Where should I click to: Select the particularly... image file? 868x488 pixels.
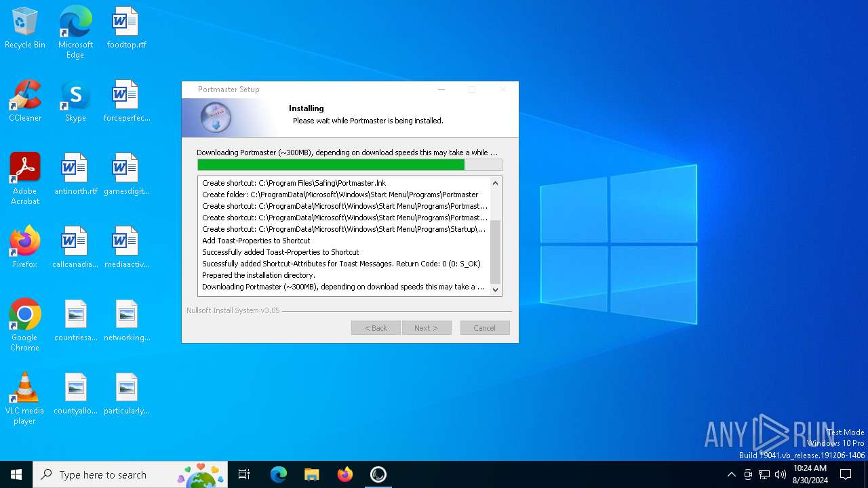click(x=126, y=394)
